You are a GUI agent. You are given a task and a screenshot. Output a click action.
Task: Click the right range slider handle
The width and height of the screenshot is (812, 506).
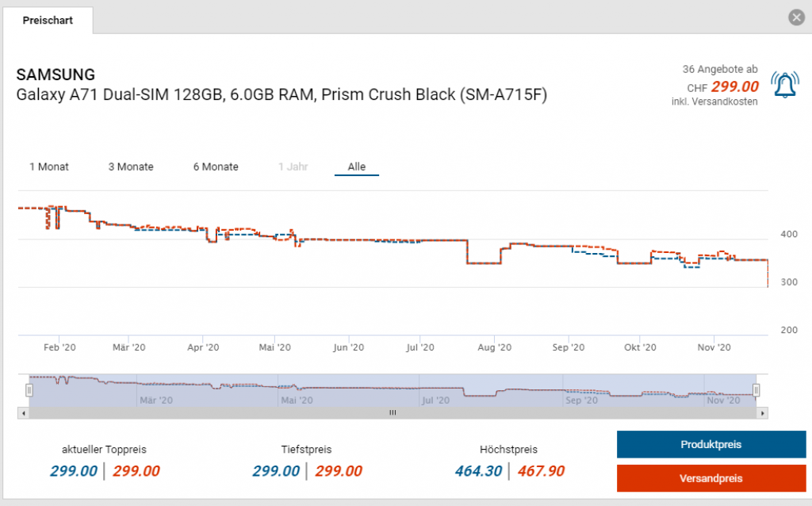756,390
